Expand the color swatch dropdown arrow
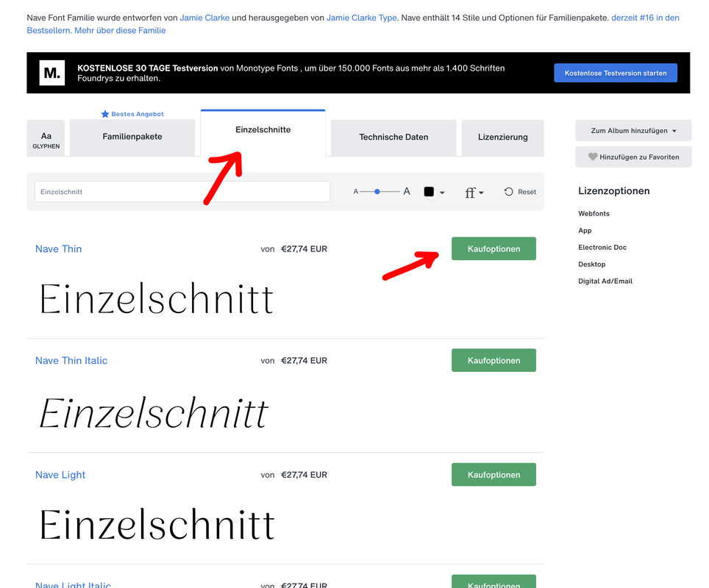709x588 pixels. 442,193
